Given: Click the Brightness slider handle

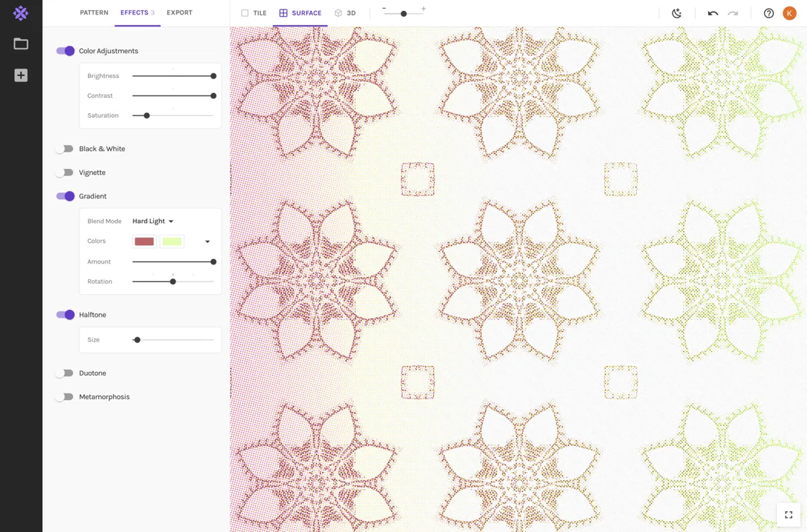Looking at the screenshot, I should [x=213, y=76].
